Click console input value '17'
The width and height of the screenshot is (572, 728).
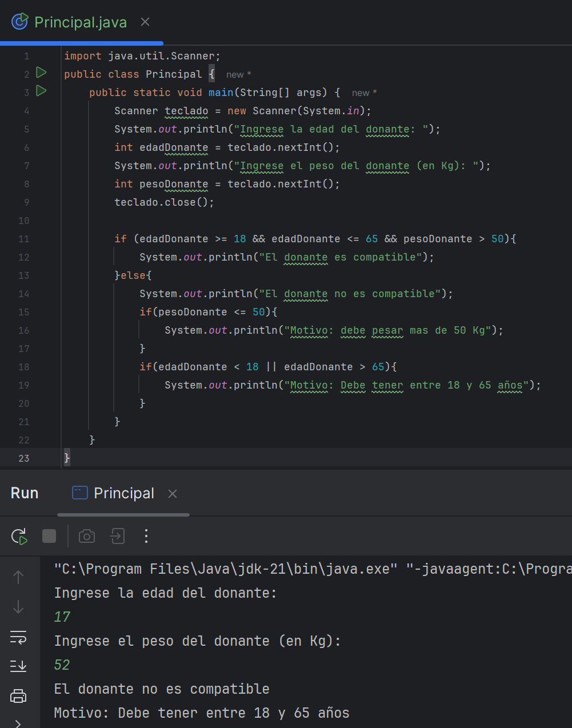pos(62,617)
